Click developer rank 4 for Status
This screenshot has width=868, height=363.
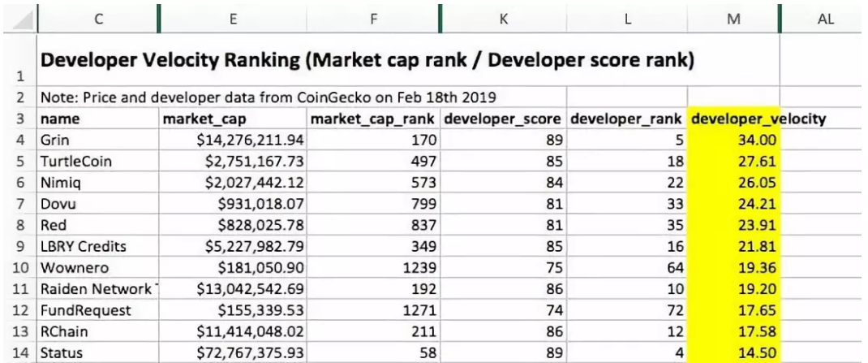[627, 352]
